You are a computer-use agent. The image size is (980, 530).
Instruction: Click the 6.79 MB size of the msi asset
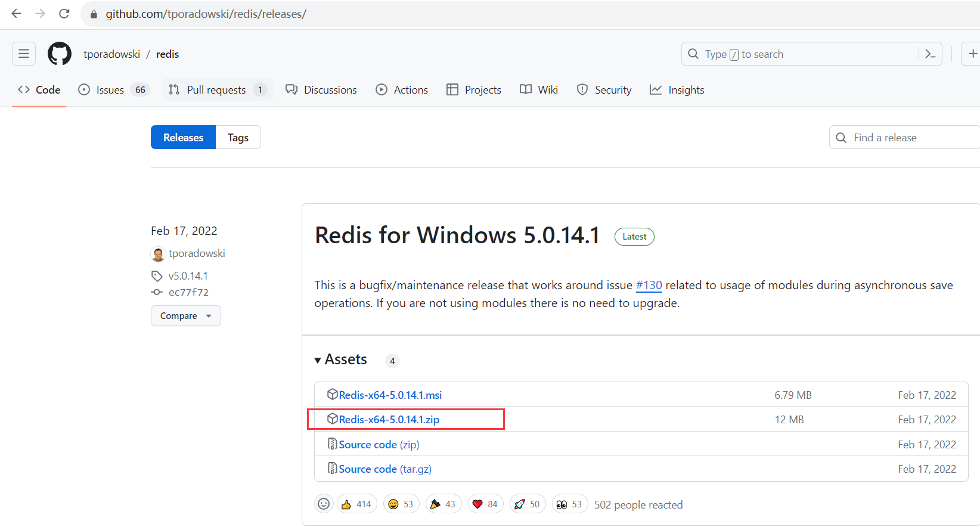[x=793, y=395]
